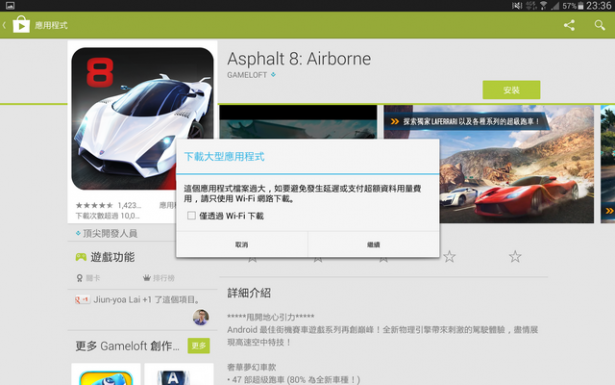Go back using the left chevron
The height and width of the screenshot is (385, 615).
(x=4, y=25)
